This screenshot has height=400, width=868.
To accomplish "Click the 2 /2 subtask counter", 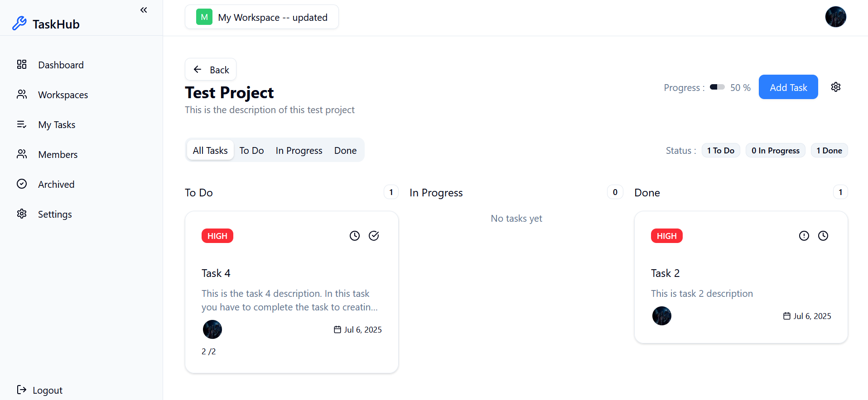I will [x=209, y=352].
